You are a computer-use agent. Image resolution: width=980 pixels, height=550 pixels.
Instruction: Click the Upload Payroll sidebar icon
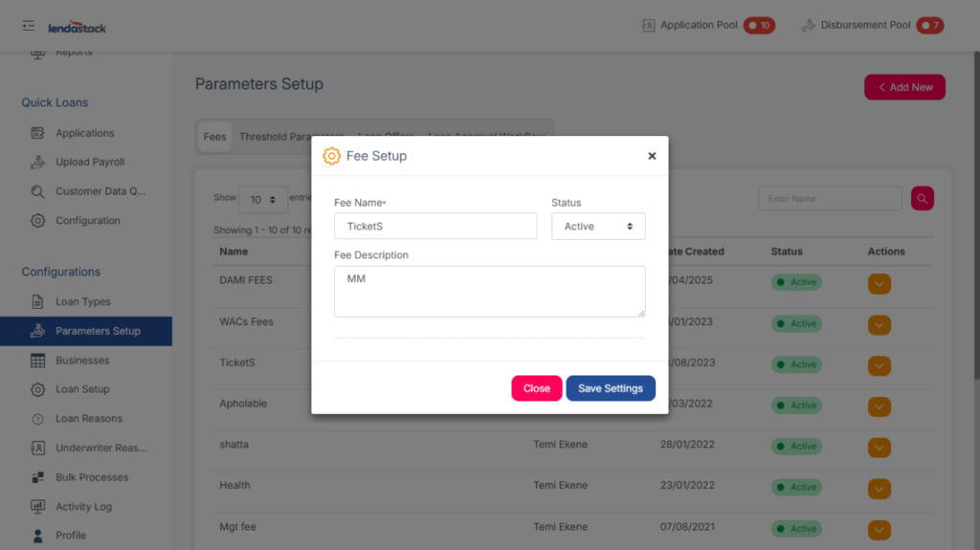point(38,163)
